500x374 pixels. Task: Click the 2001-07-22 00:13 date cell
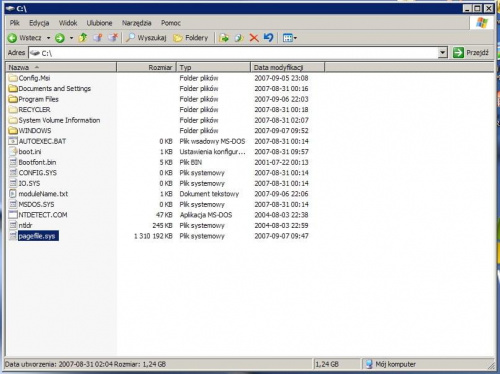click(281, 162)
